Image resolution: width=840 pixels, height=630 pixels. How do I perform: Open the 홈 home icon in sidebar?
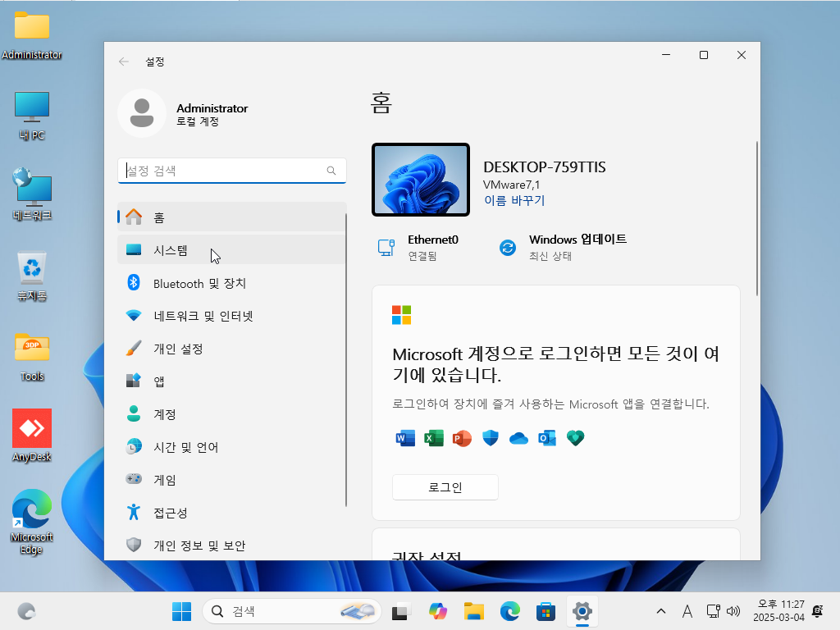pos(134,217)
